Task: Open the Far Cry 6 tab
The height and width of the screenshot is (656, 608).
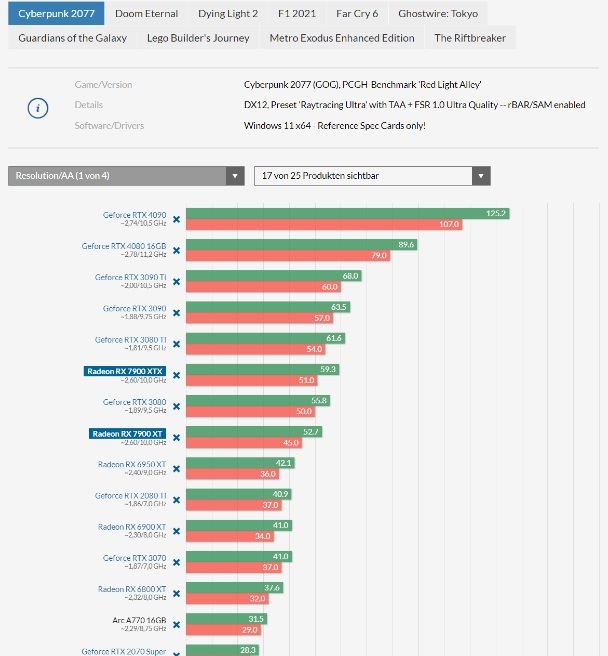Action: click(x=357, y=13)
